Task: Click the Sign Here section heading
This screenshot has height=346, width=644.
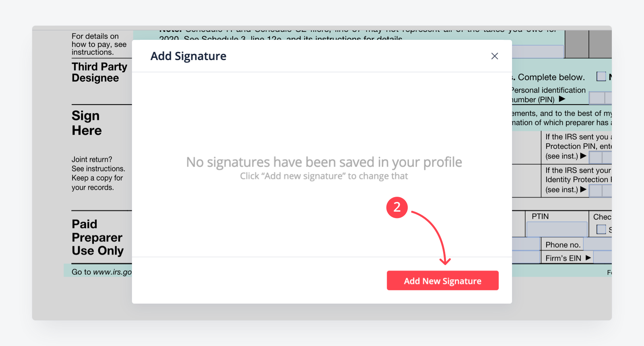Action: coord(87,123)
